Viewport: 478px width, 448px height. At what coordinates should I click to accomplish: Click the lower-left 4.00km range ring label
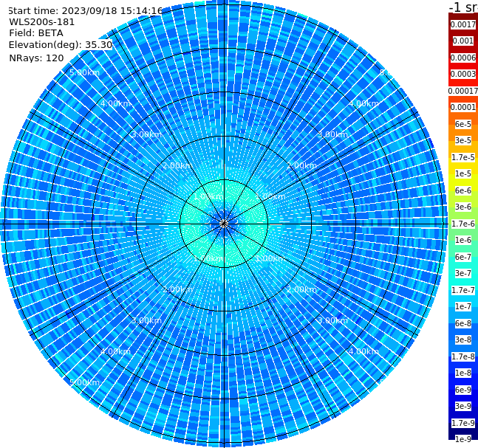[x=115, y=351]
